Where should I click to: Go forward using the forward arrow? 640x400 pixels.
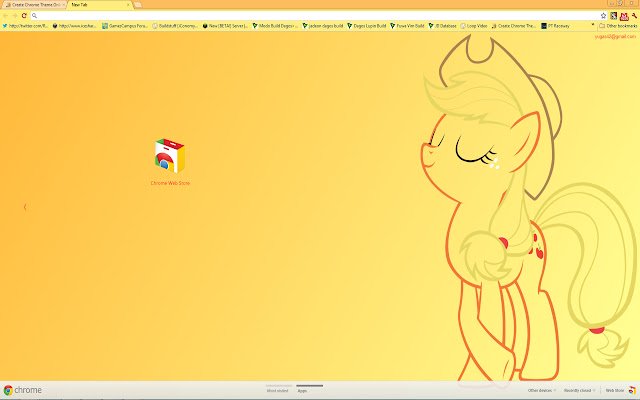[15, 16]
